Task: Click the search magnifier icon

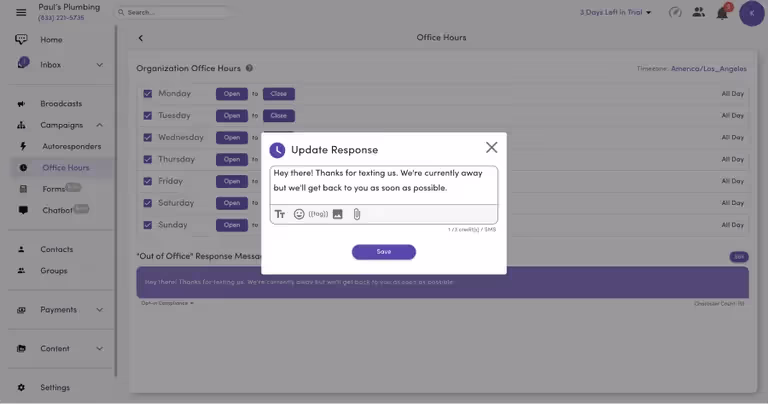Action: 121,12
